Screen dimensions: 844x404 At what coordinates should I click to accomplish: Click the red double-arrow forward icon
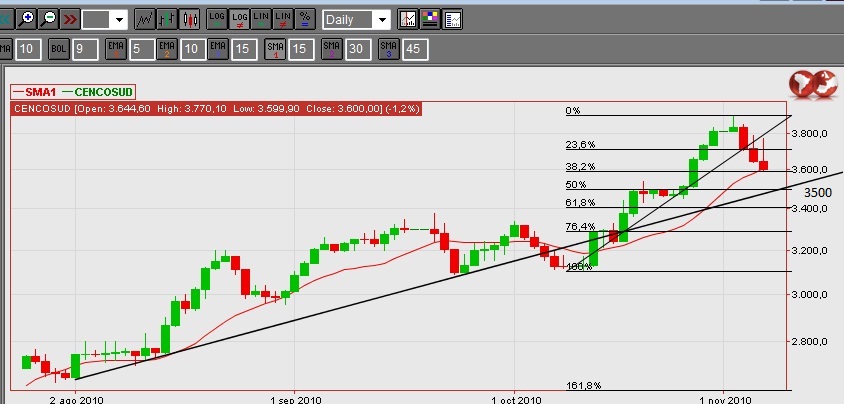coord(69,20)
